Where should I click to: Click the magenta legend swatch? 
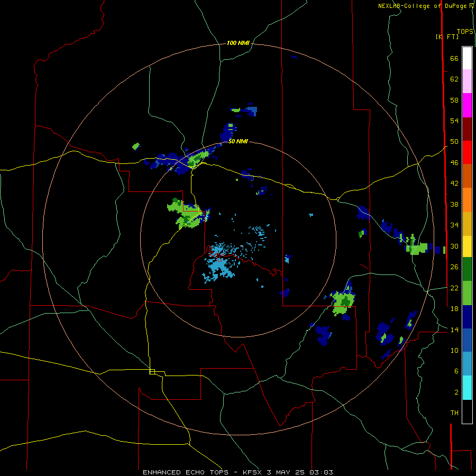pyautogui.click(x=467, y=105)
